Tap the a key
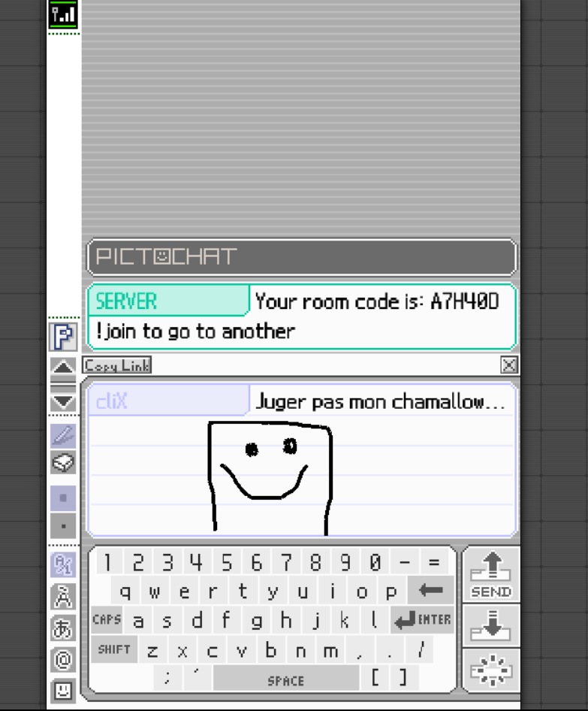This screenshot has height=711, width=588. (139, 620)
